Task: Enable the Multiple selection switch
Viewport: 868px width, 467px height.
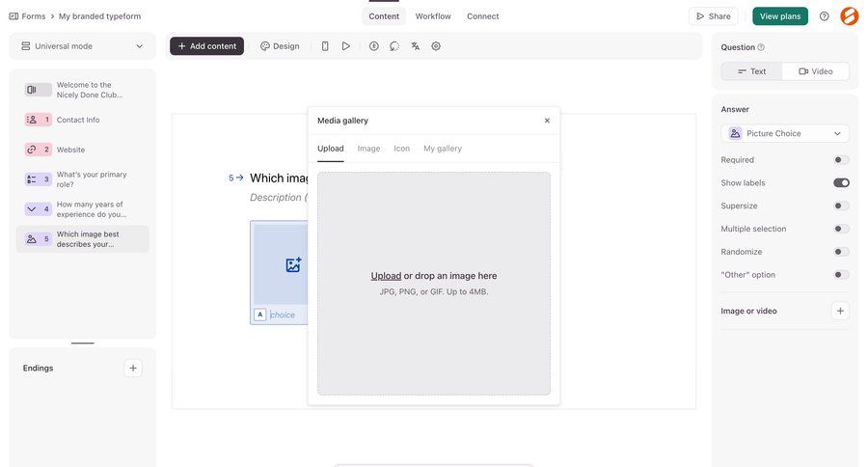Action: pyautogui.click(x=841, y=229)
